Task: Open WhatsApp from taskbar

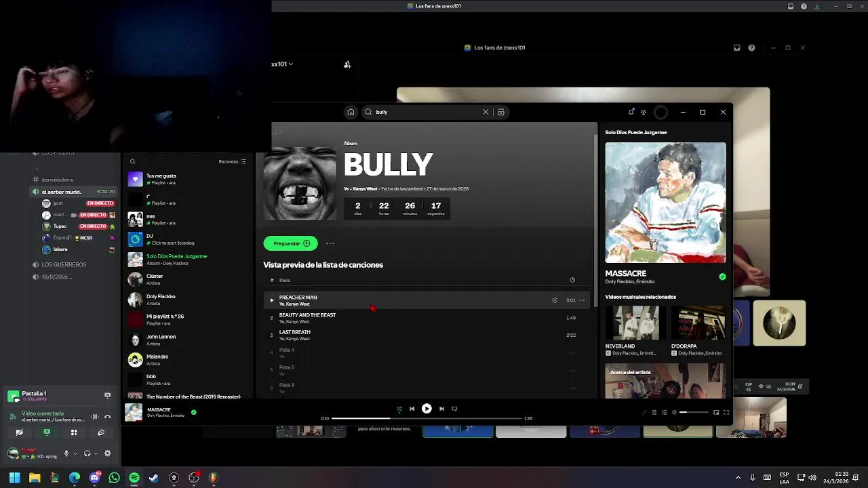Action: tap(114, 478)
